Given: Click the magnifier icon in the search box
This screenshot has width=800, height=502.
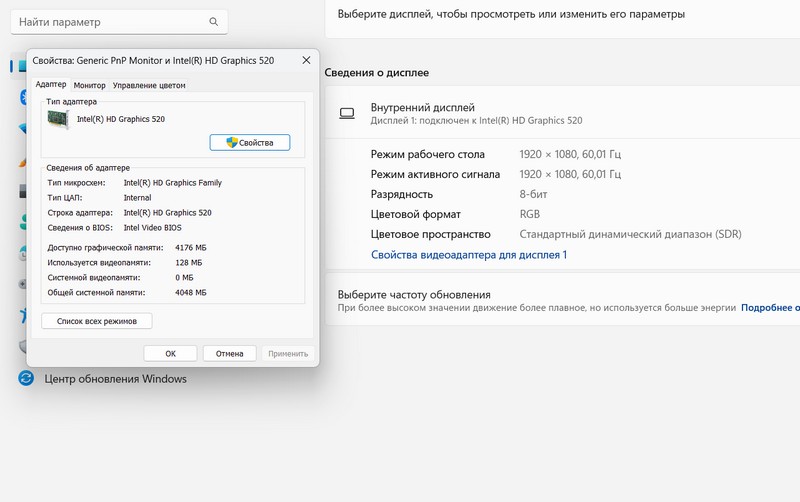Looking at the screenshot, I should tap(213, 21).
